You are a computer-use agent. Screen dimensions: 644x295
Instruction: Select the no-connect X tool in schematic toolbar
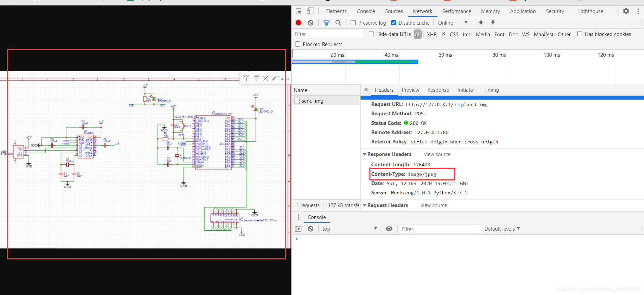coord(265,78)
